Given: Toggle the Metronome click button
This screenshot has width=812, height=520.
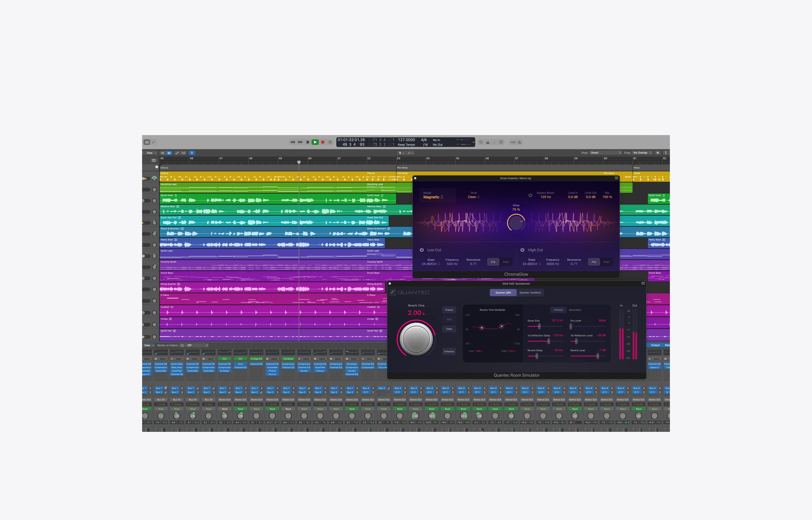Looking at the screenshot, I should [x=520, y=142].
